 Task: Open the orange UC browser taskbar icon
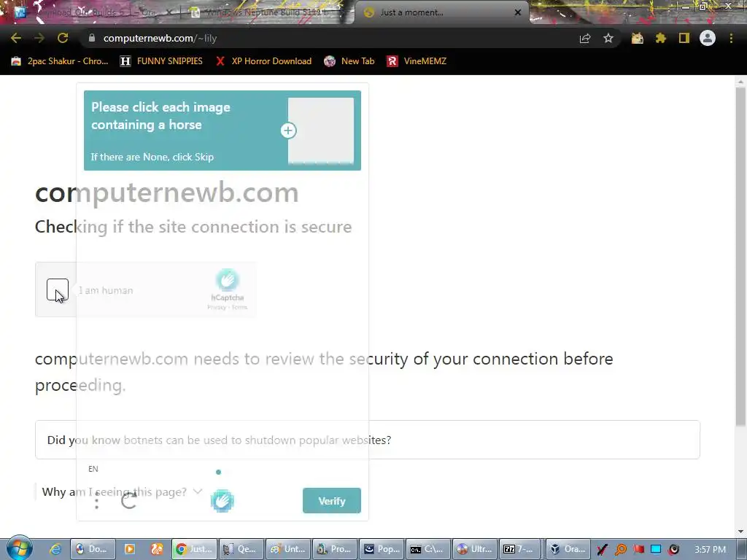click(x=157, y=549)
